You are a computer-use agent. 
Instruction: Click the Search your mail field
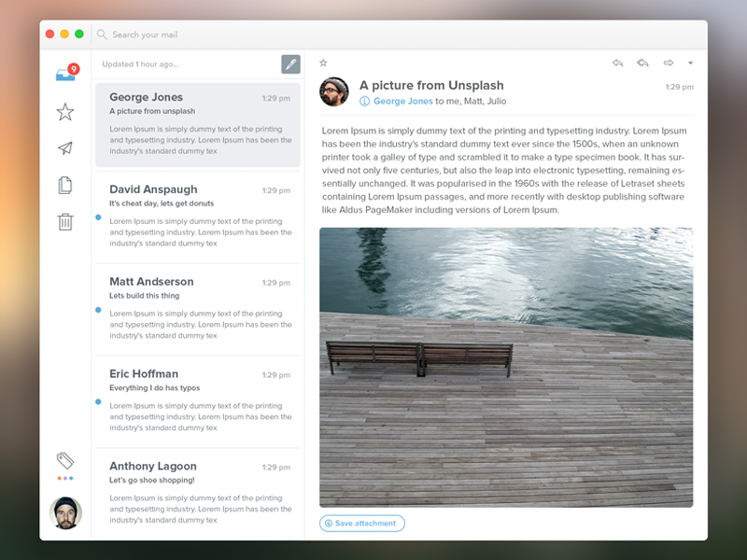(187, 35)
